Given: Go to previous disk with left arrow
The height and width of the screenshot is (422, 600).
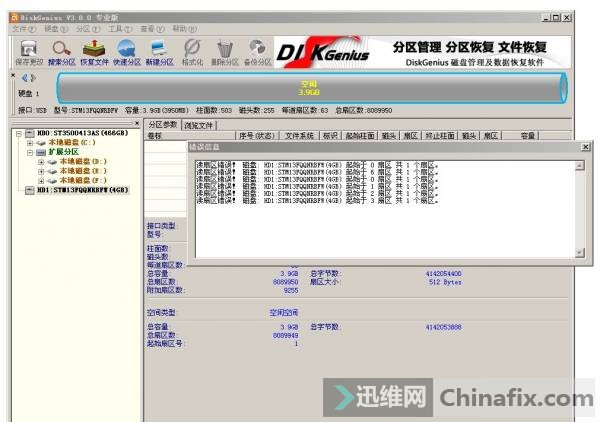Looking at the screenshot, I should point(24,78).
